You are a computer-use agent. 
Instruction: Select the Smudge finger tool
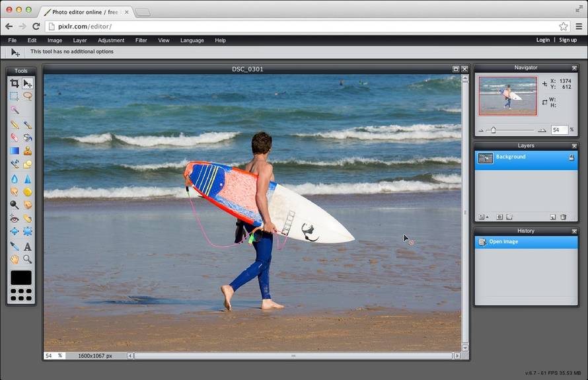[15, 192]
